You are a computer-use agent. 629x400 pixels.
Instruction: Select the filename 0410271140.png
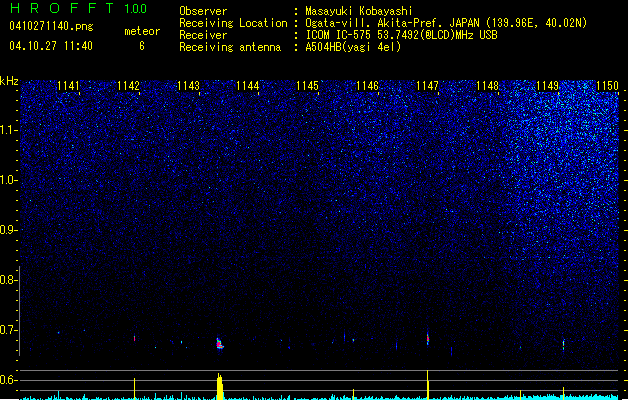pos(51,26)
